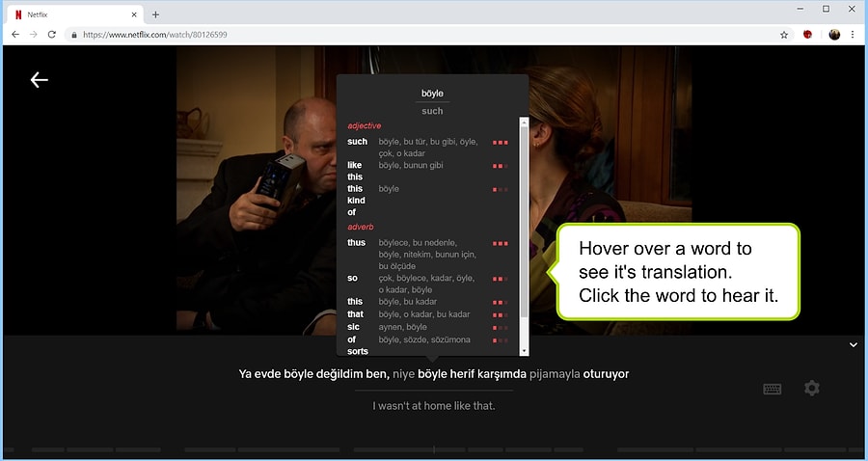The width and height of the screenshot is (868, 461).
Task: Open the Chrome profile avatar
Action: [834, 35]
